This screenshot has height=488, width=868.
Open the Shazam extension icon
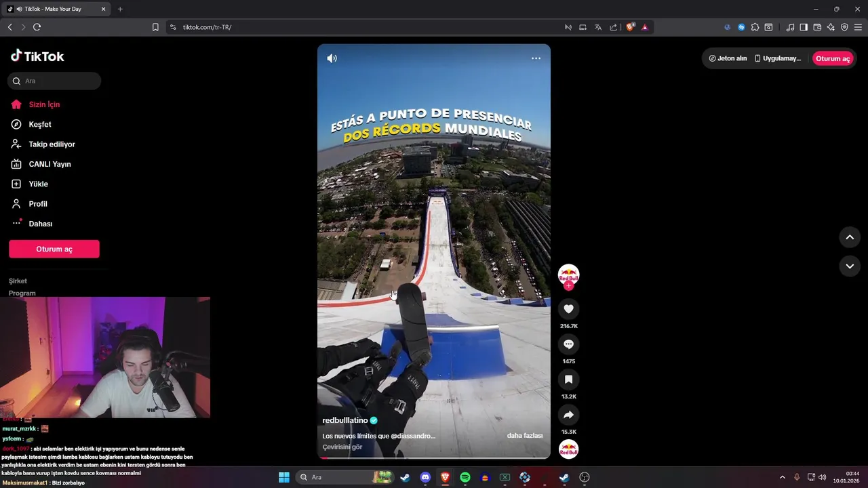point(741,27)
